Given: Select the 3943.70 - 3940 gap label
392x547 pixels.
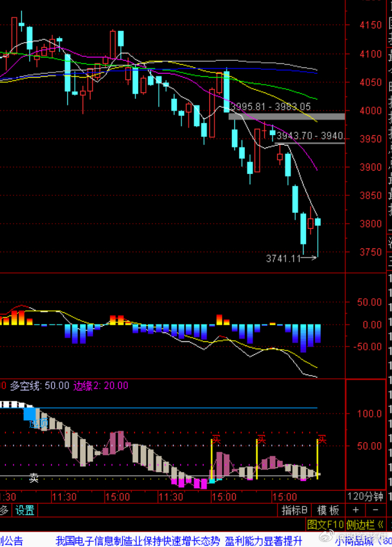Looking at the screenshot, I should tap(310, 135).
